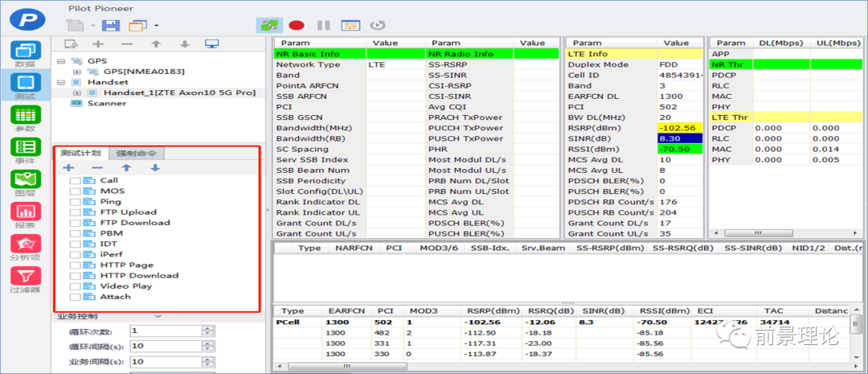
Task: Enable the Ping test checkbox
Action: [x=76, y=202]
